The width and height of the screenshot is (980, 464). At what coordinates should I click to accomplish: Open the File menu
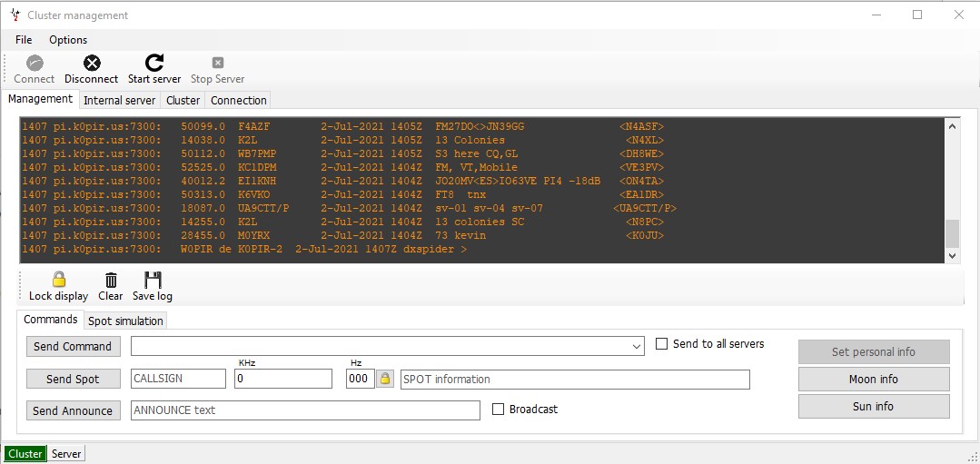[x=24, y=40]
